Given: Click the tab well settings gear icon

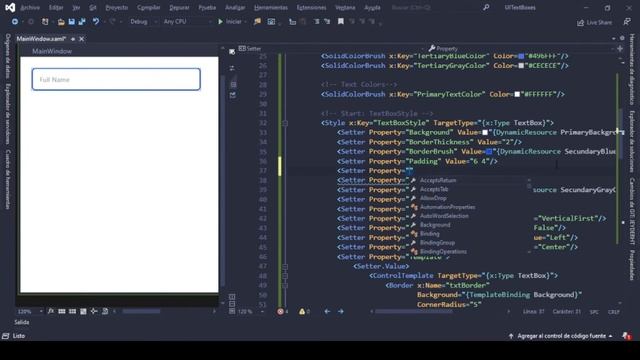Looking at the screenshot, I should (x=622, y=38).
